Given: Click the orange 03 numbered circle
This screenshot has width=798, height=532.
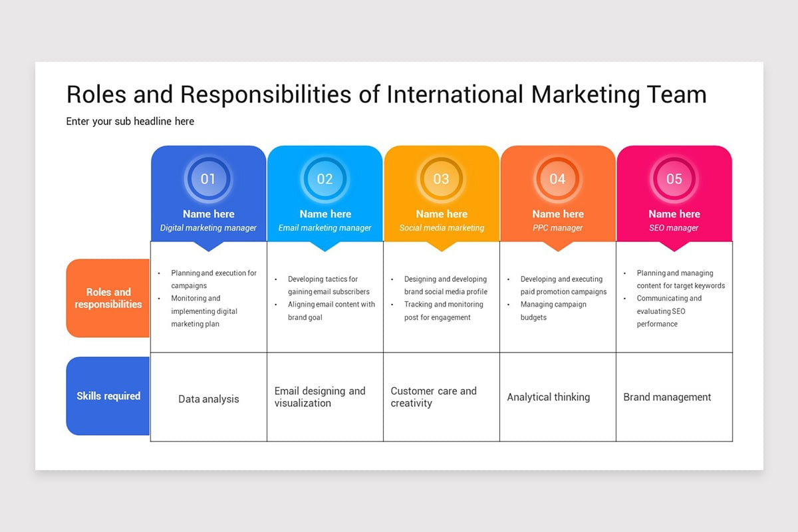Looking at the screenshot, I should (441, 178).
